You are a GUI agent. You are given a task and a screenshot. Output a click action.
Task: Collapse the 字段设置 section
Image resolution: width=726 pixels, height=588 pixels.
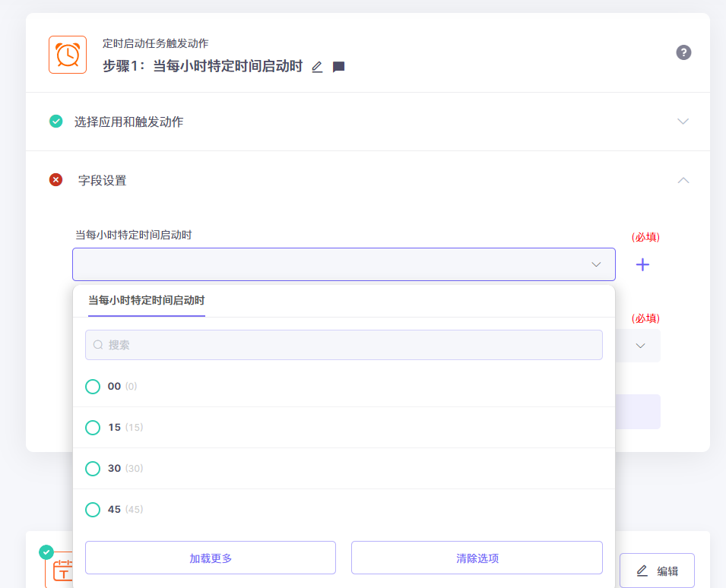click(683, 180)
